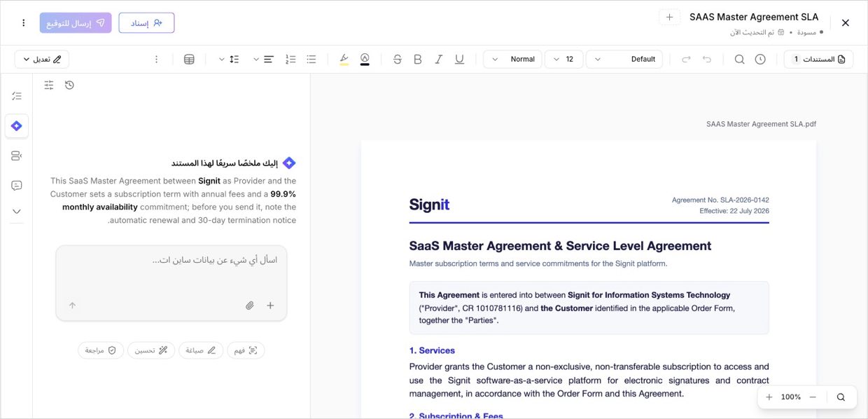
Task: Open the Normal paragraph style dropdown
Action: point(512,60)
